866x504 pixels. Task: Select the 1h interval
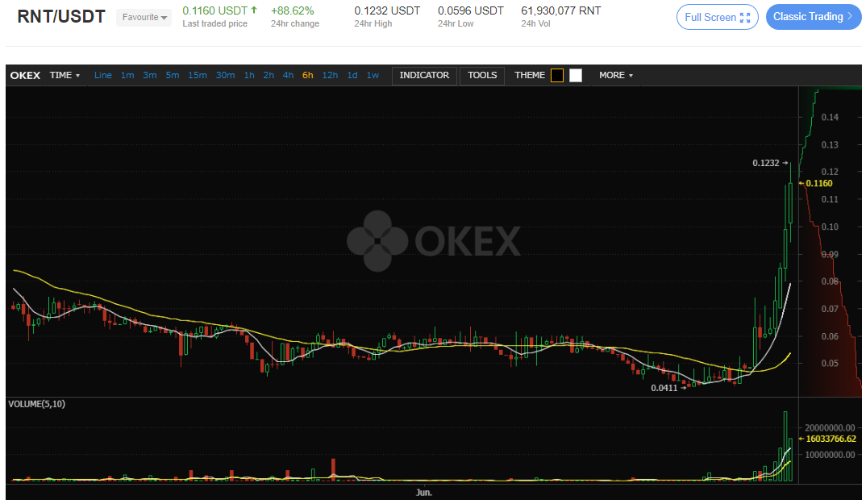(x=249, y=75)
